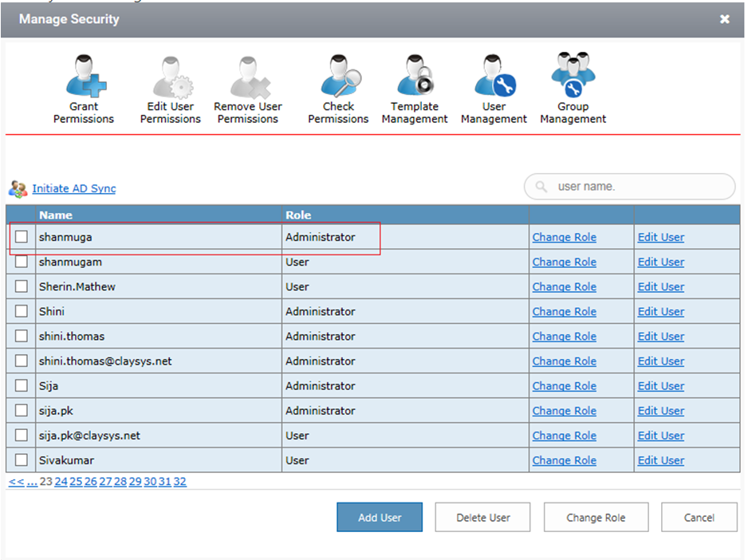Click the Add User button

pos(380,517)
